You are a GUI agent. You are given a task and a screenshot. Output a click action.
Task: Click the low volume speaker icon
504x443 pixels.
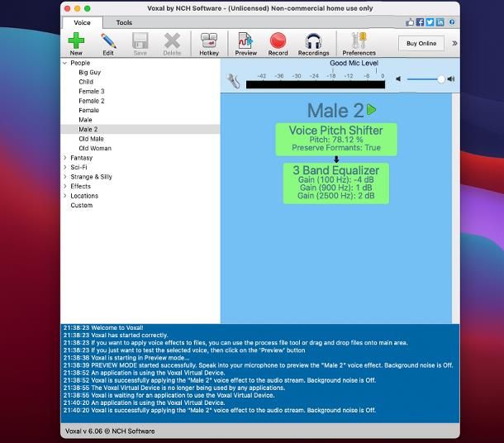(398, 79)
